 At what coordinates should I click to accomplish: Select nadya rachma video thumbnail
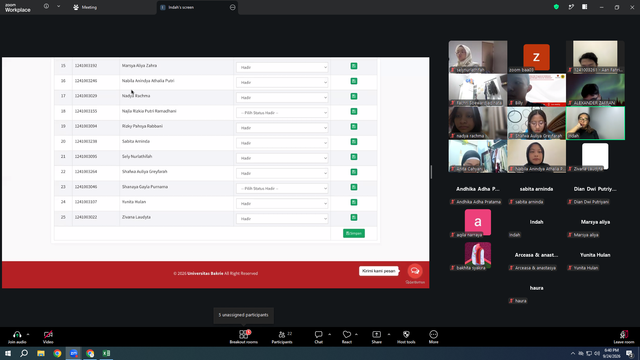point(478,123)
